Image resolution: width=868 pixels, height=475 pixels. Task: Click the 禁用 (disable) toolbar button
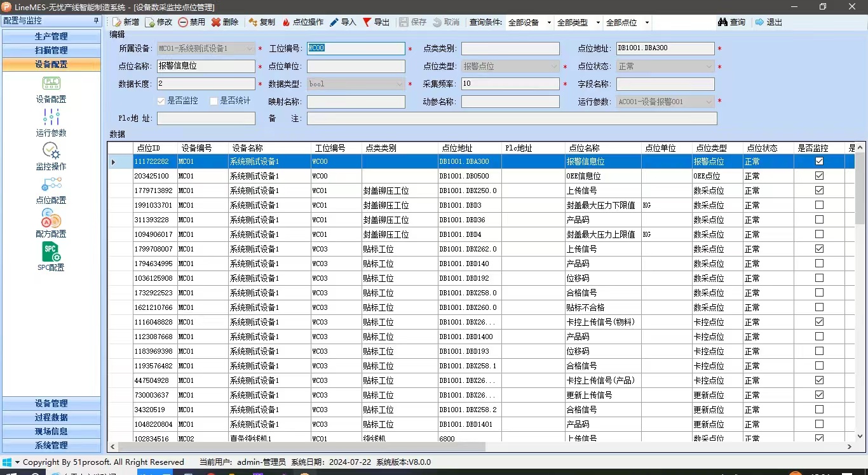(192, 22)
